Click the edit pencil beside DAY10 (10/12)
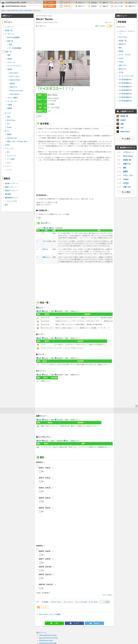This screenshot has height=644, width=138. 55,585
